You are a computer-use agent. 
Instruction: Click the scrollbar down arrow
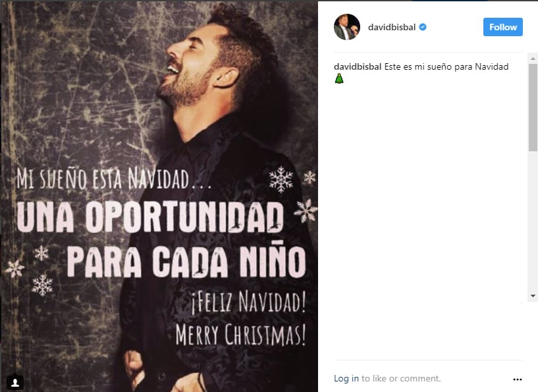click(x=533, y=296)
